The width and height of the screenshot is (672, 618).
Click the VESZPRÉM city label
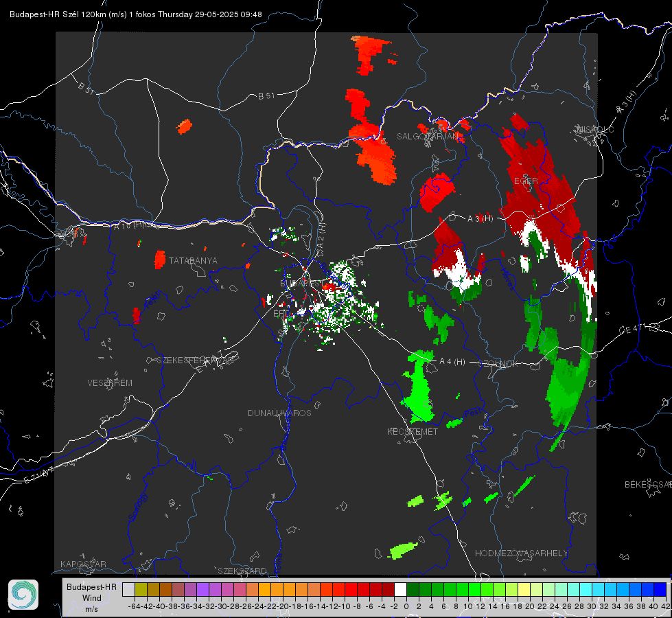click(110, 383)
